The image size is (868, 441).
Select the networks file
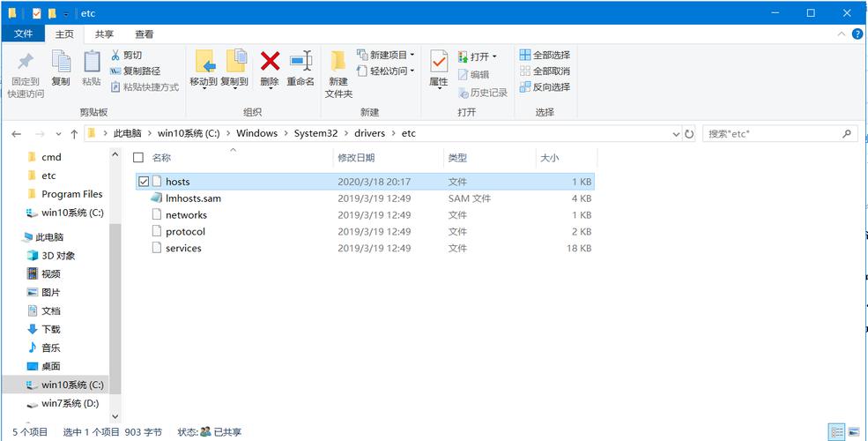(365, 215)
